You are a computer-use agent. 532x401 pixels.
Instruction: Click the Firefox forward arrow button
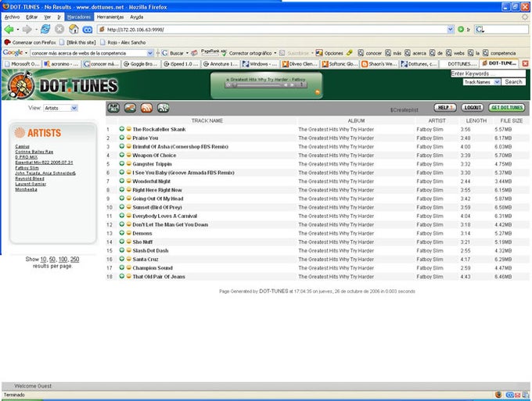click(x=27, y=30)
